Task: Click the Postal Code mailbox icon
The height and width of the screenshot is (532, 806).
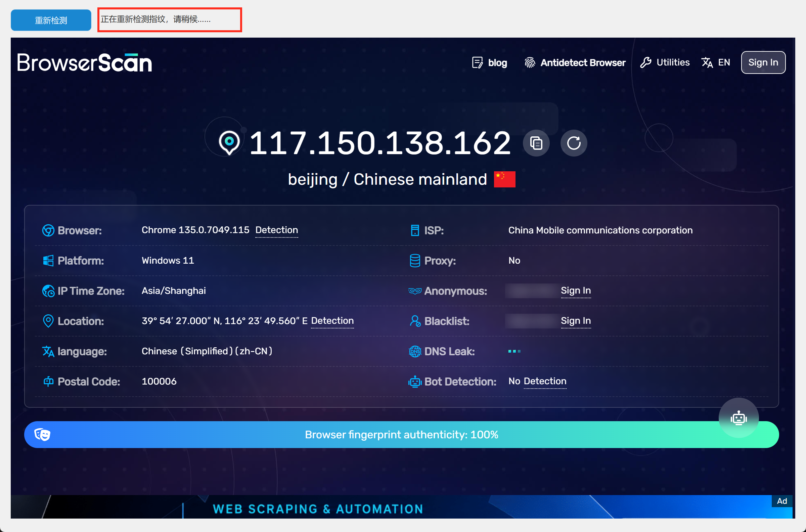Action: (x=48, y=381)
